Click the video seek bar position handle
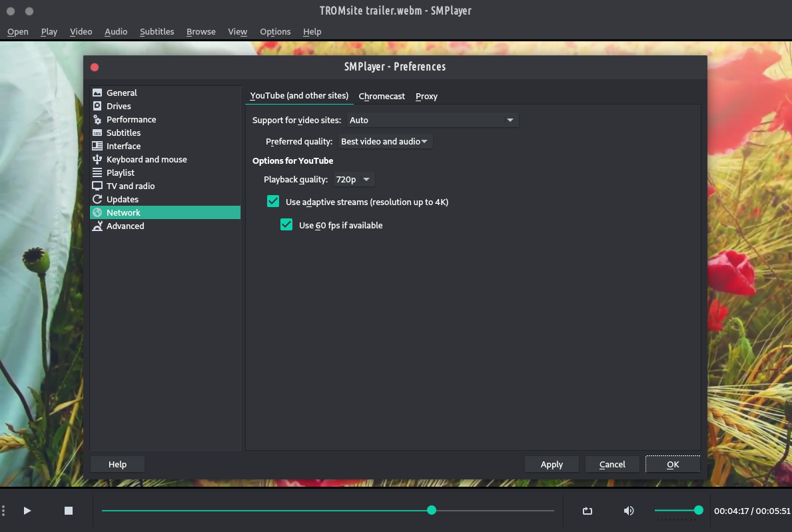Screen dimensions: 792x532 (x=432, y=511)
